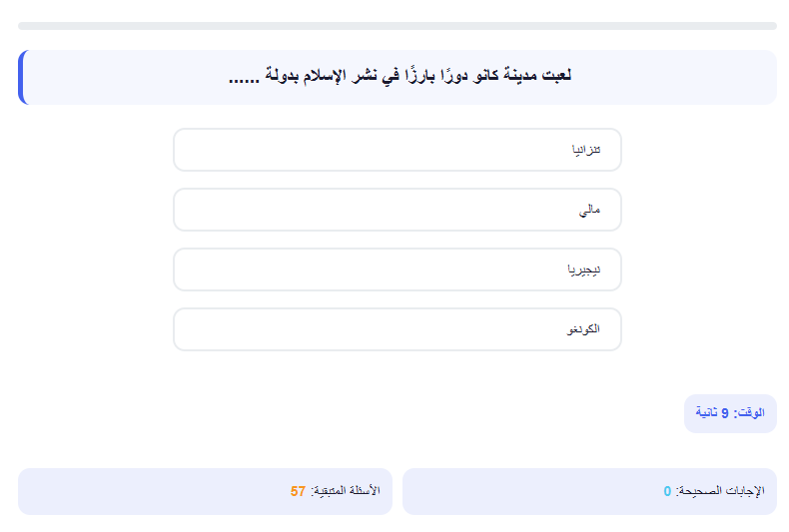Screen dimensions: 789x532
Task: Click the الأسئلة المتبقية remaining questions panel
Action: (205, 491)
